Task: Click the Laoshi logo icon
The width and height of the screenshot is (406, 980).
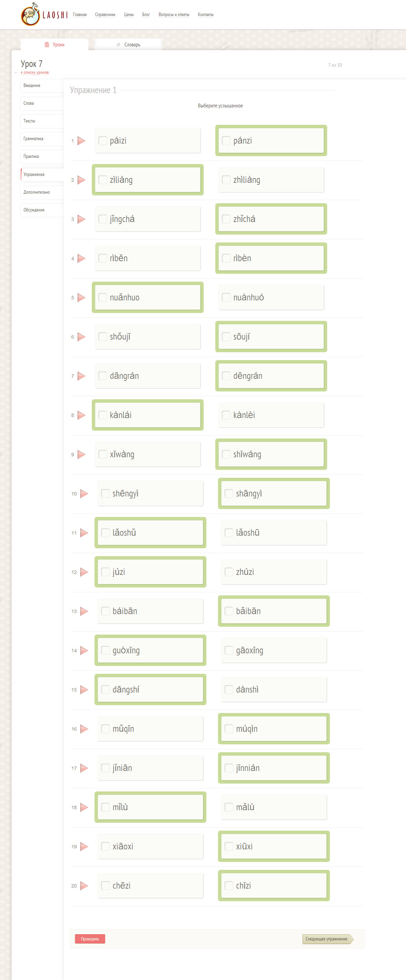Action: [x=30, y=15]
